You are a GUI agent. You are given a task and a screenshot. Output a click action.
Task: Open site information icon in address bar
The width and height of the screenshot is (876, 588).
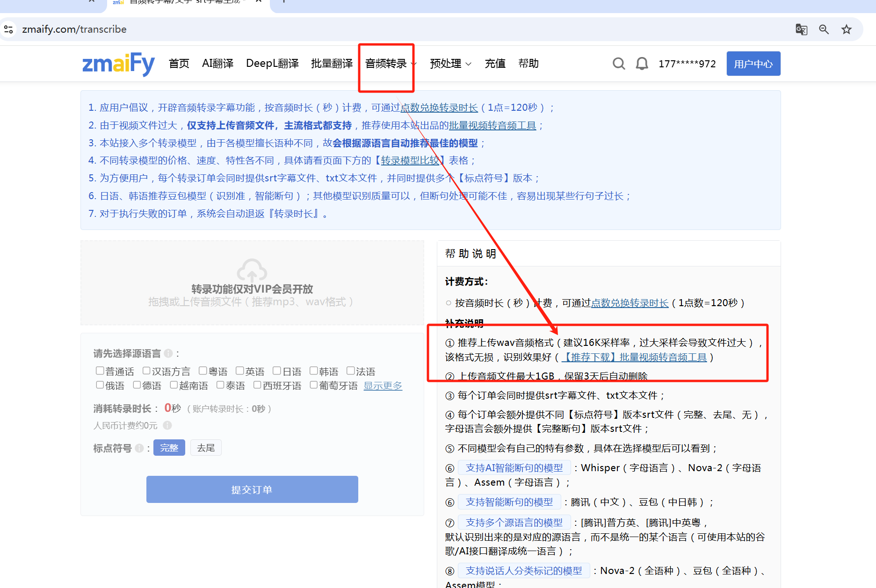coord(8,29)
